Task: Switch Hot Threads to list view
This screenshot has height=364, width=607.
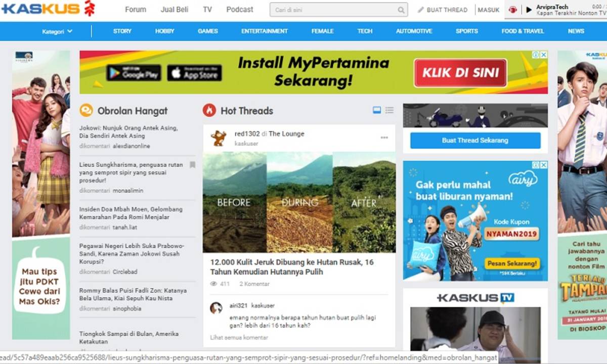Action: (389, 110)
